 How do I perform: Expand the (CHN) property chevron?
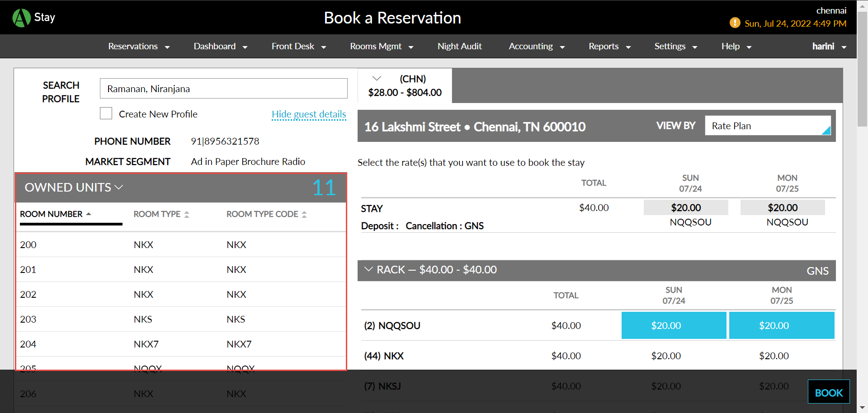377,79
